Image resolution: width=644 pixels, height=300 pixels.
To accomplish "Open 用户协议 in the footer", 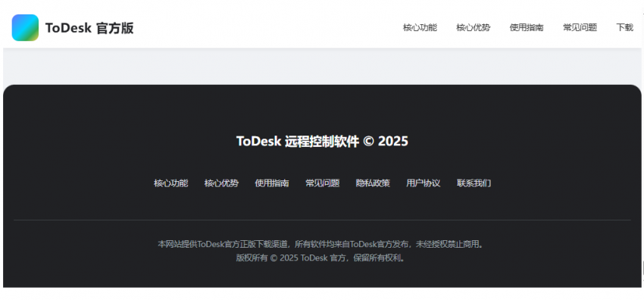I will pos(424,183).
